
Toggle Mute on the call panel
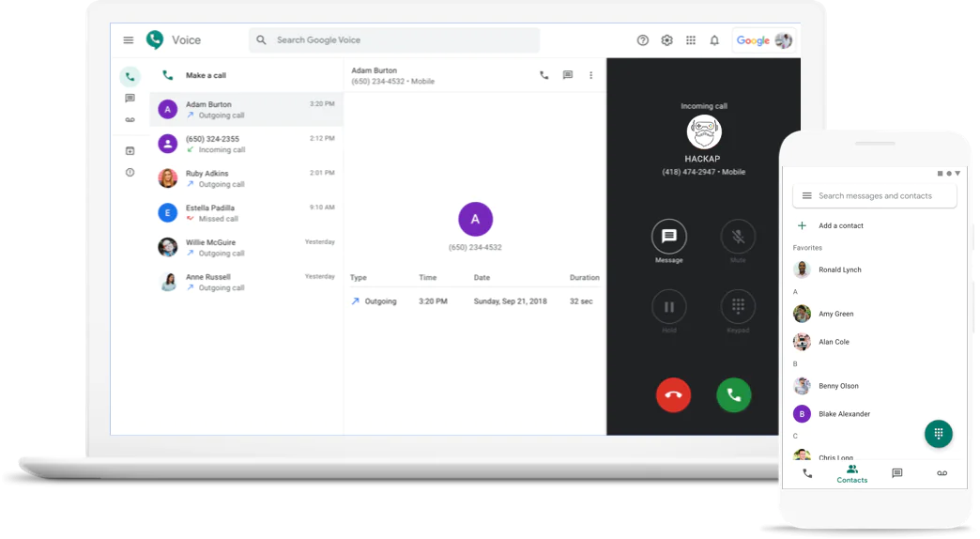tap(738, 237)
